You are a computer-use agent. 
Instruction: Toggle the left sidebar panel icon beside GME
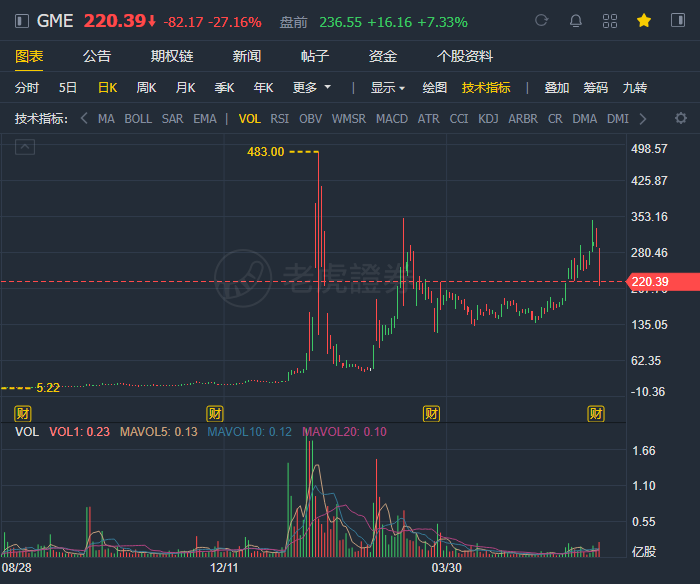[x=21, y=21]
